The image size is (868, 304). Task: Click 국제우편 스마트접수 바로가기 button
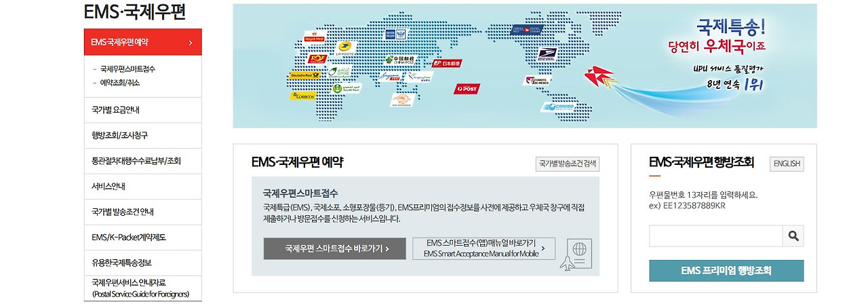click(x=335, y=248)
